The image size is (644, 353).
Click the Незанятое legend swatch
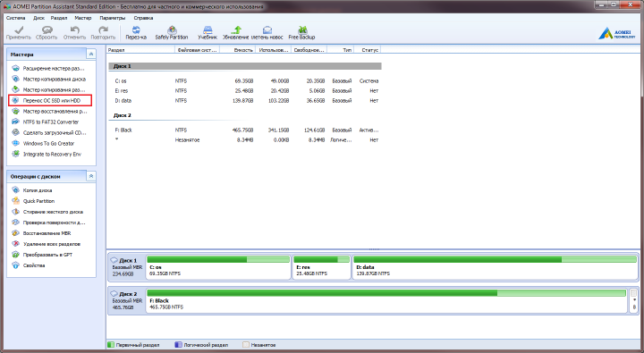tap(246, 345)
